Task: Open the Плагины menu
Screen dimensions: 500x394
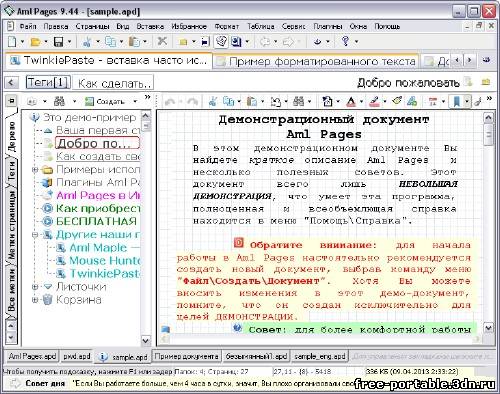Action: click(x=328, y=26)
